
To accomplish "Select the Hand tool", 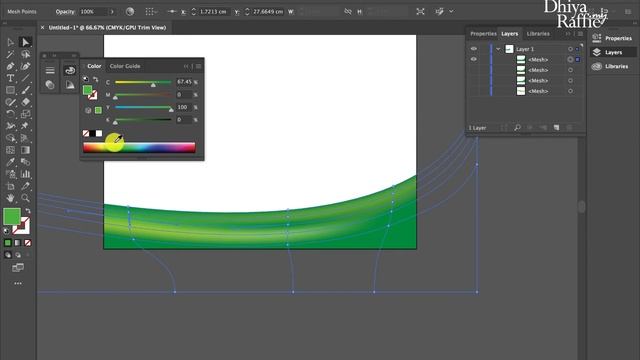I will click(11, 198).
